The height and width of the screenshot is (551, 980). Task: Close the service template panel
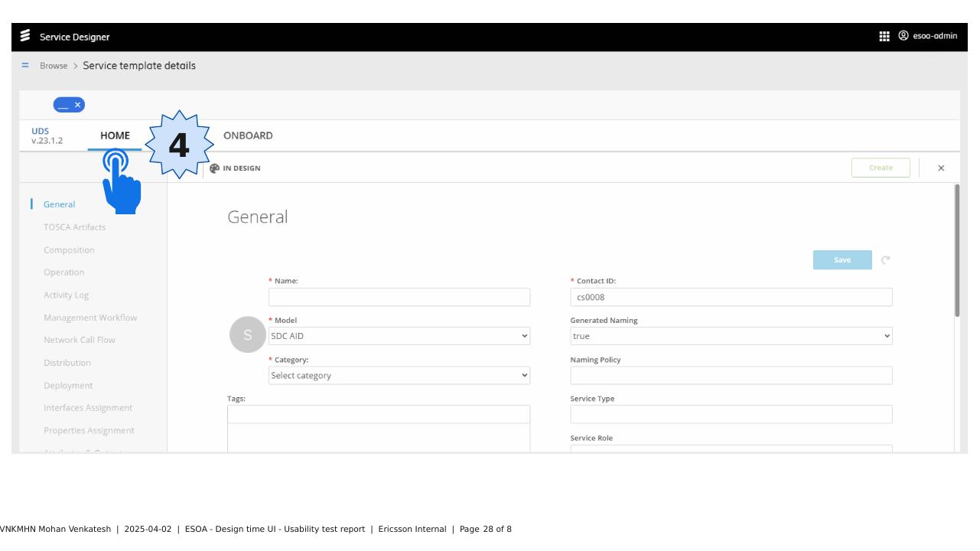click(941, 168)
